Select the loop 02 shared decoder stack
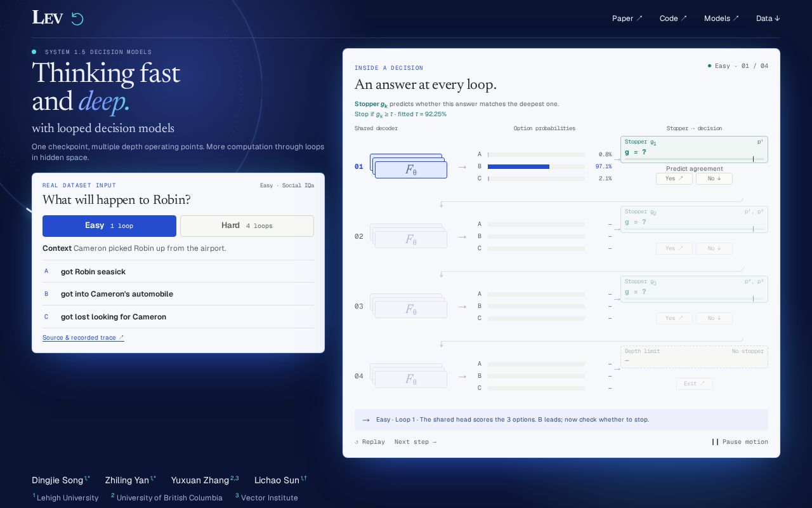 point(409,236)
